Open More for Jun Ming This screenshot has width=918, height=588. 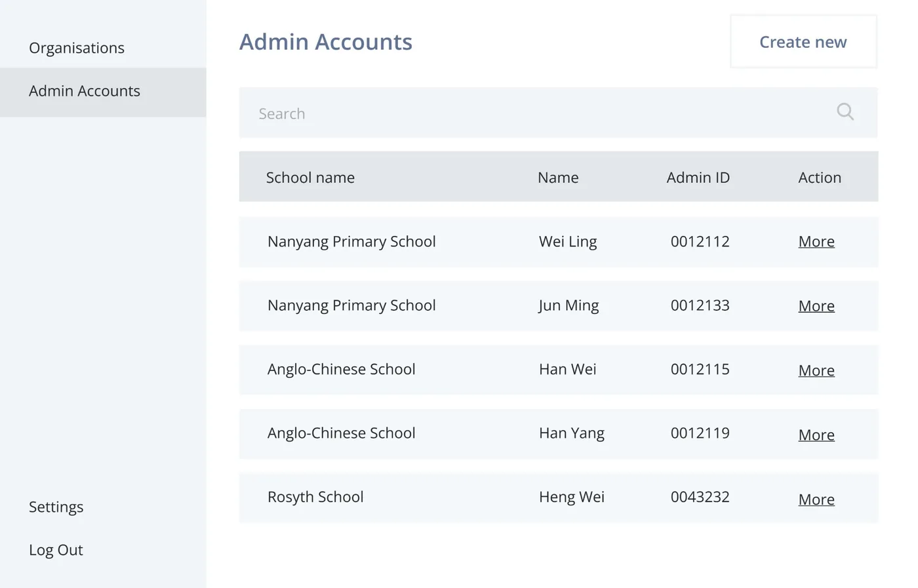(816, 305)
